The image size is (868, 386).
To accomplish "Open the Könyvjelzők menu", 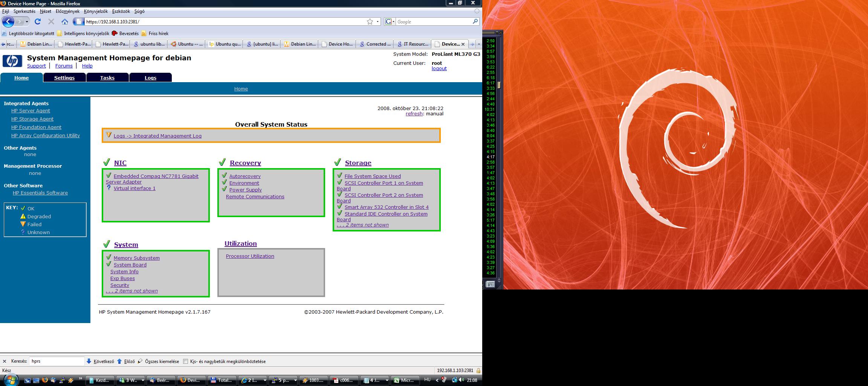I will coord(96,11).
